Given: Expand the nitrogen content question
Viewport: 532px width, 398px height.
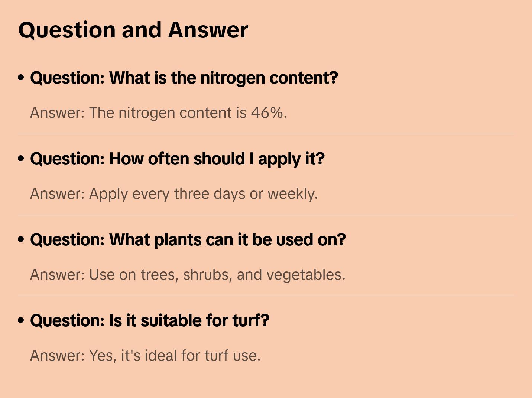Looking at the screenshot, I should [x=184, y=78].
